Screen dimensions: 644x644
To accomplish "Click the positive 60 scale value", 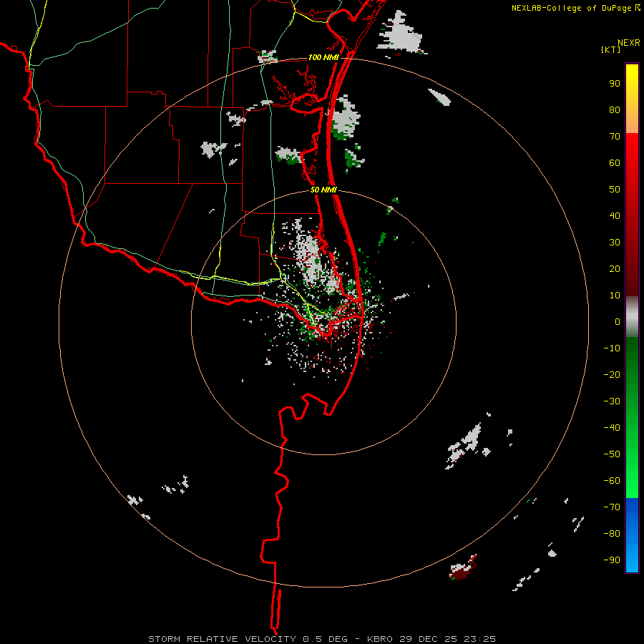I will [x=615, y=163].
